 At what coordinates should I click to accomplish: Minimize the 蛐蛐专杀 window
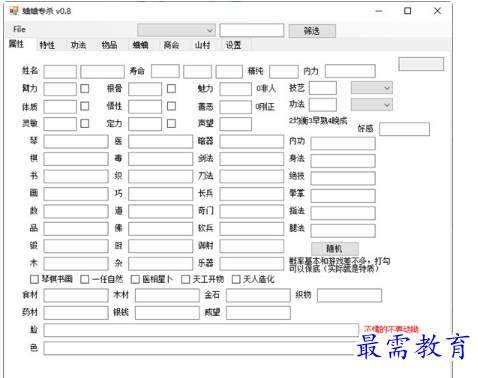(379, 11)
